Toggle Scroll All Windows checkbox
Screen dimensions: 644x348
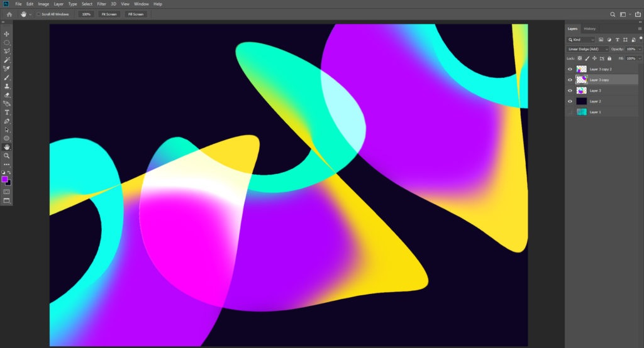(38, 14)
